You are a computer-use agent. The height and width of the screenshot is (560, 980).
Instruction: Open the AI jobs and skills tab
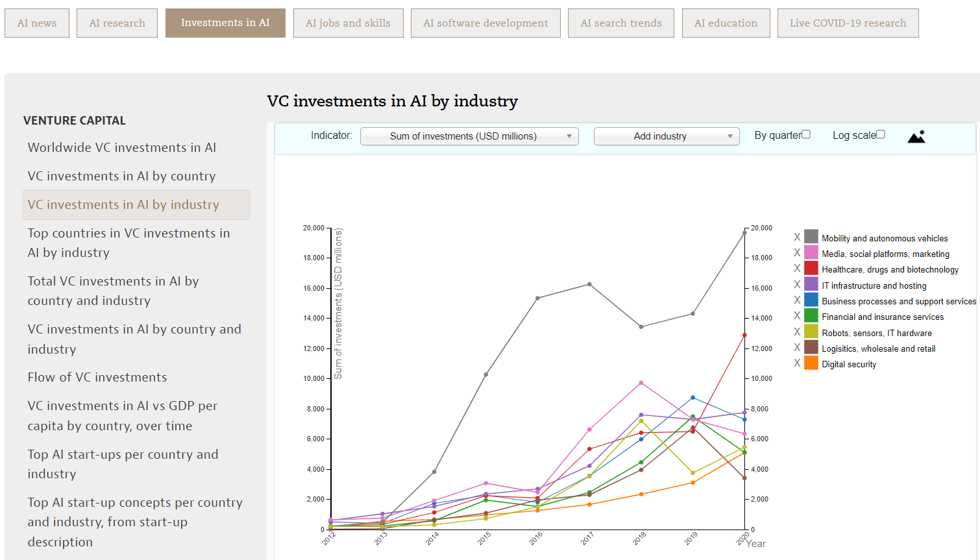348,23
